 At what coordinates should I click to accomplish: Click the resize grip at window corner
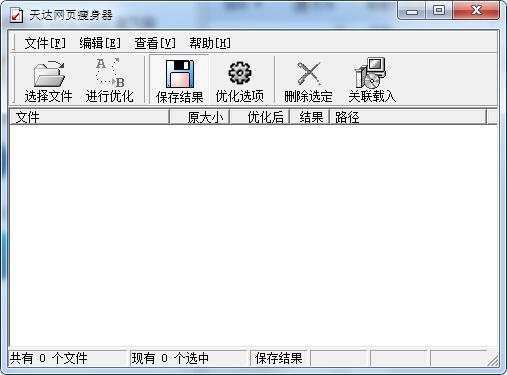pos(493,360)
